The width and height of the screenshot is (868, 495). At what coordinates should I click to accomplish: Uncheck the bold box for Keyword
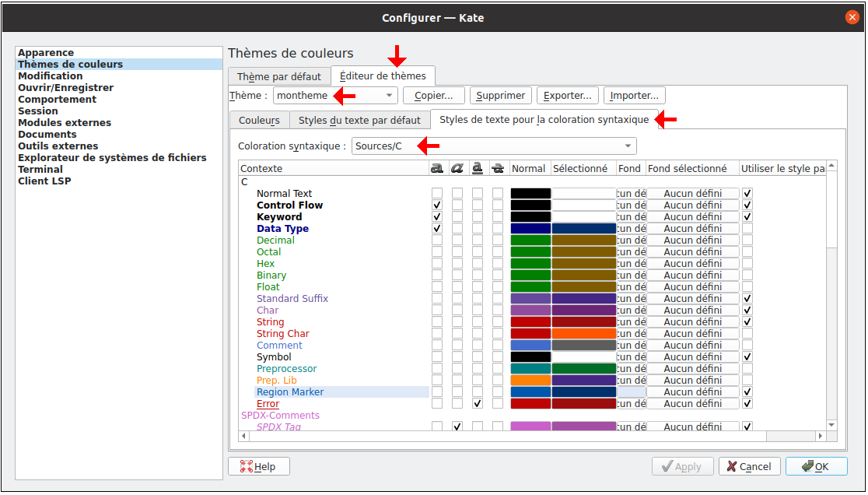click(x=437, y=216)
